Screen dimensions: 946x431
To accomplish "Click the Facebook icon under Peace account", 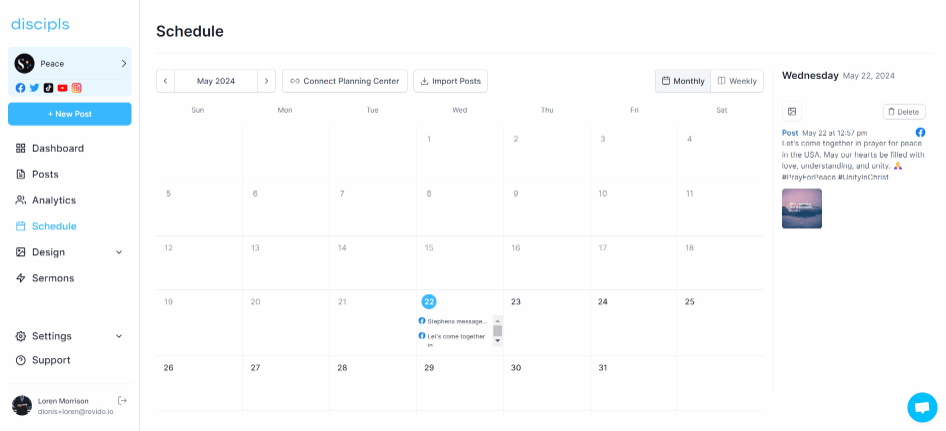I will point(21,88).
